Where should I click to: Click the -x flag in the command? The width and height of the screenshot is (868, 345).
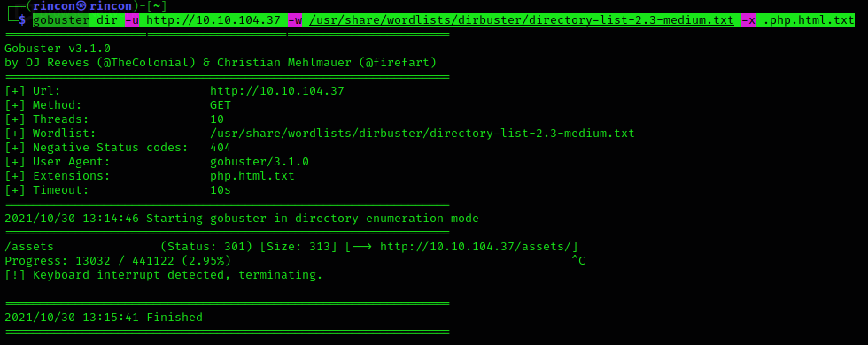[748, 20]
